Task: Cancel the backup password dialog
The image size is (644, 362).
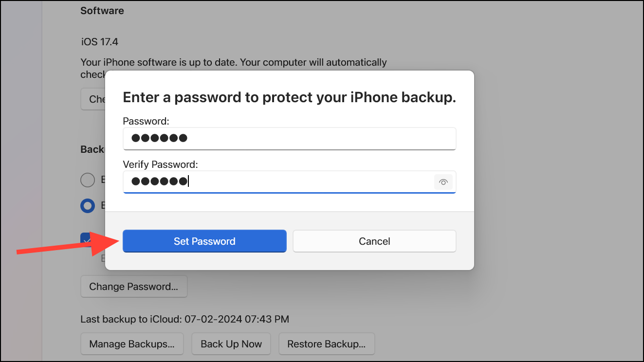Action: click(374, 241)
